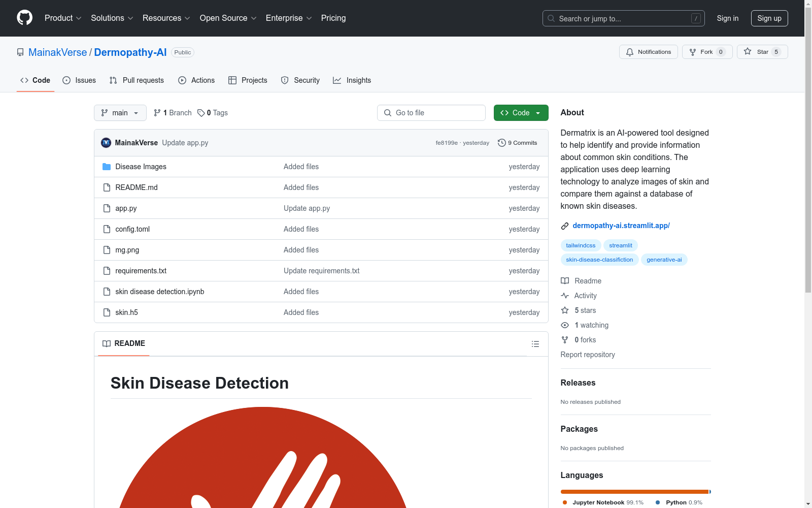Select the commit history clock icon
The height and width of the screenshot is (508, 812).
point(502,143)
